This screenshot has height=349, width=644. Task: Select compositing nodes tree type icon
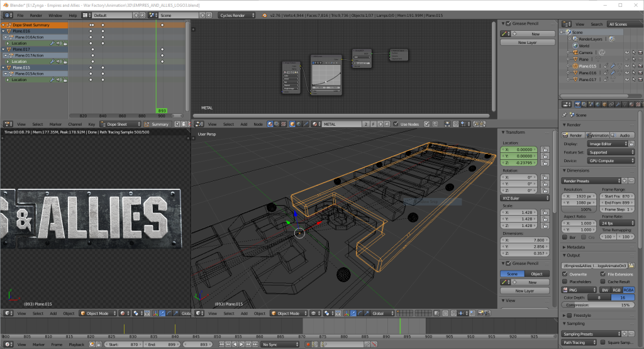tap(277, 124)
